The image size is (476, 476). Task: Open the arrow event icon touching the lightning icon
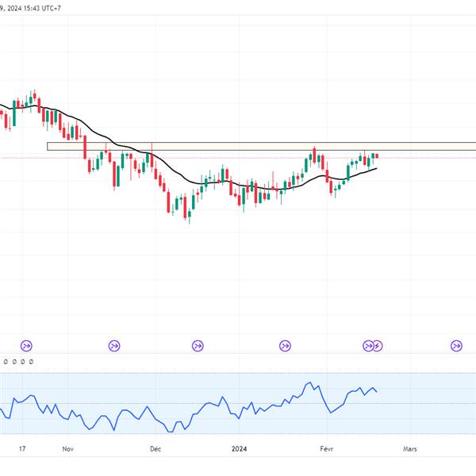point(368,346)
